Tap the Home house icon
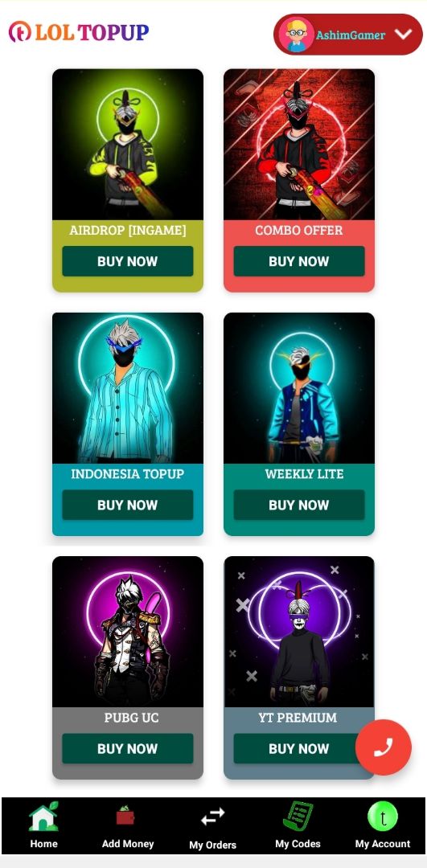The height and width of the screenshot is (868, 427). [43, 816]
